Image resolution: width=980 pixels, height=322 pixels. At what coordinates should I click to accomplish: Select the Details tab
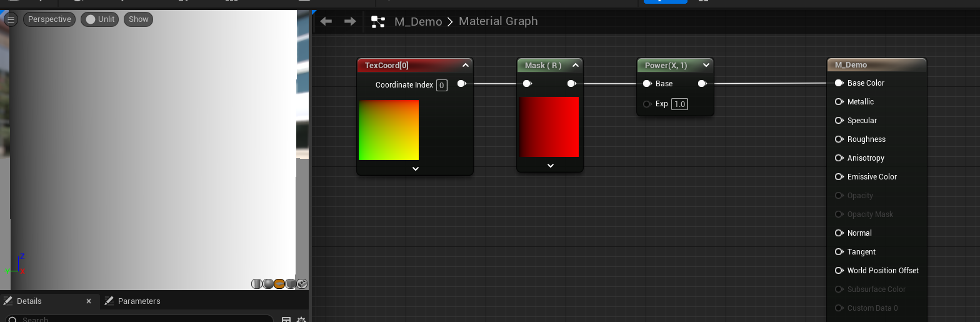[29, 301]
